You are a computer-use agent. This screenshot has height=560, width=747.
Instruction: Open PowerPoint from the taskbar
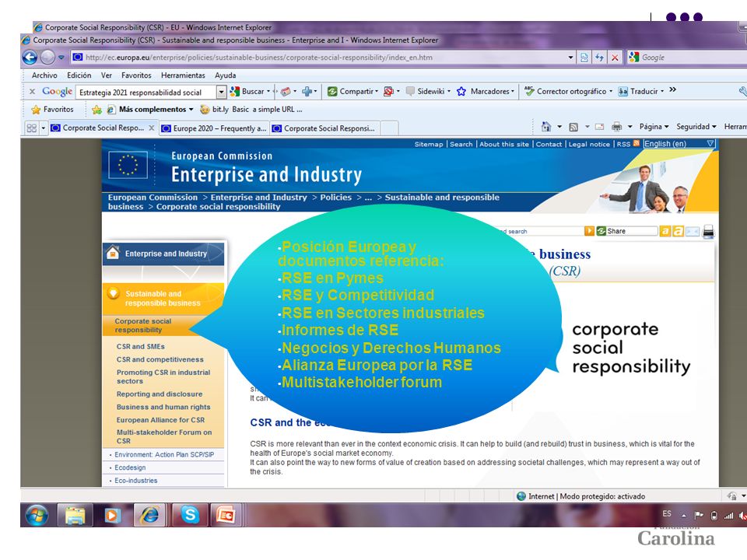coord(226,515)
